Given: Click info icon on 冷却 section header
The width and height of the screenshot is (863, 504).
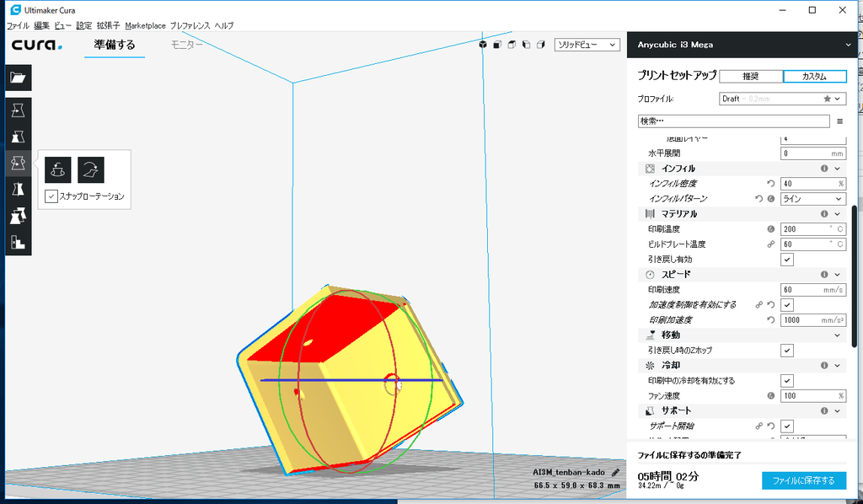Looking at the screenshot, I should pos(824,365).
